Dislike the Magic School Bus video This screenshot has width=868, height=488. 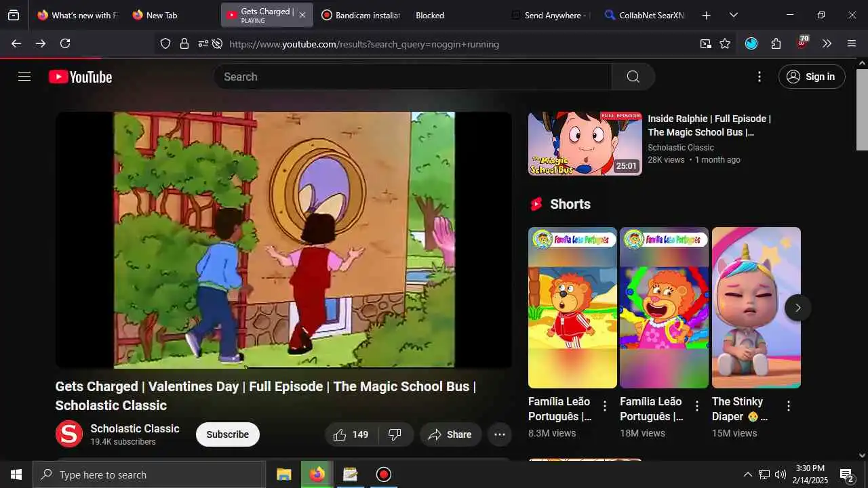click(395, 434)
